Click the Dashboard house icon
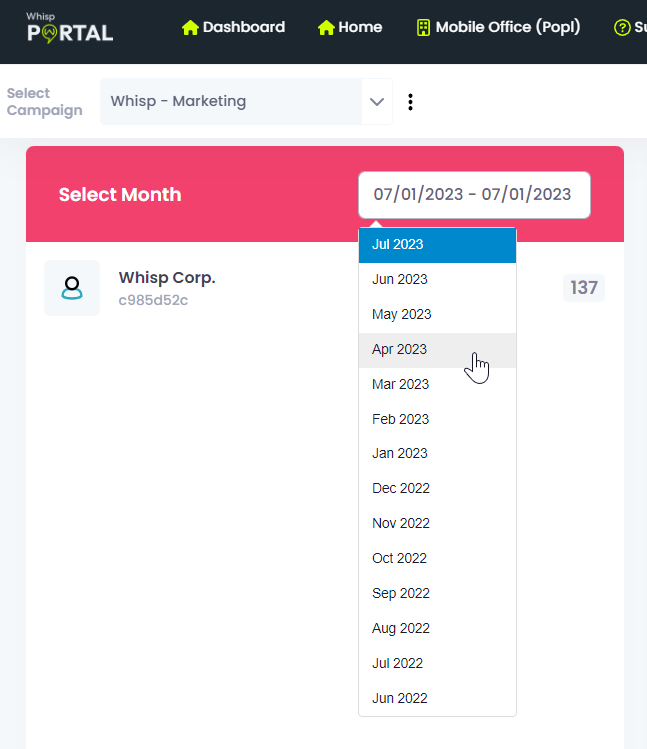Viewport: 647px width, 749px height. click(x=190, y=27)
